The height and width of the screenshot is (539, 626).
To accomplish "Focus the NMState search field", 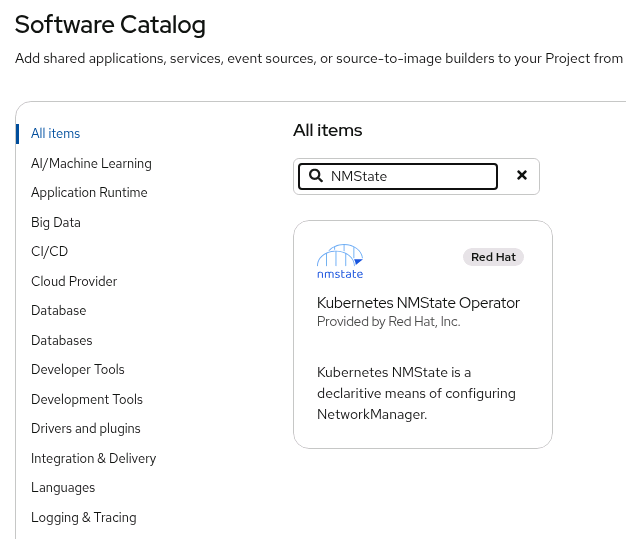I will (x=398, y=176).
